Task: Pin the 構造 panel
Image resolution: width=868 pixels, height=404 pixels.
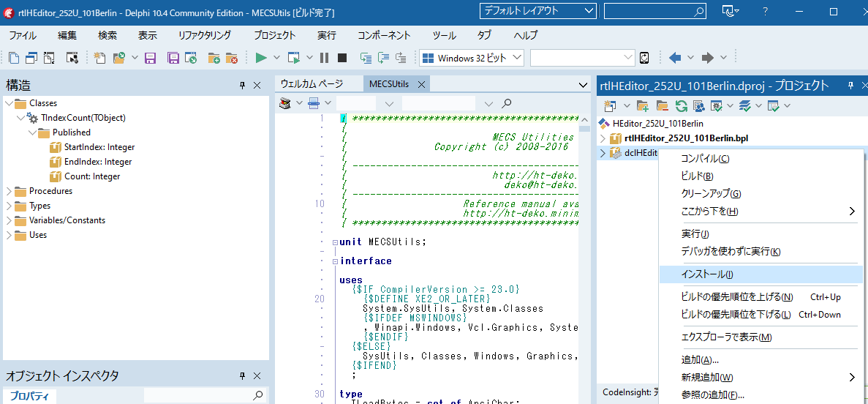Action: (x=243, y=86)
